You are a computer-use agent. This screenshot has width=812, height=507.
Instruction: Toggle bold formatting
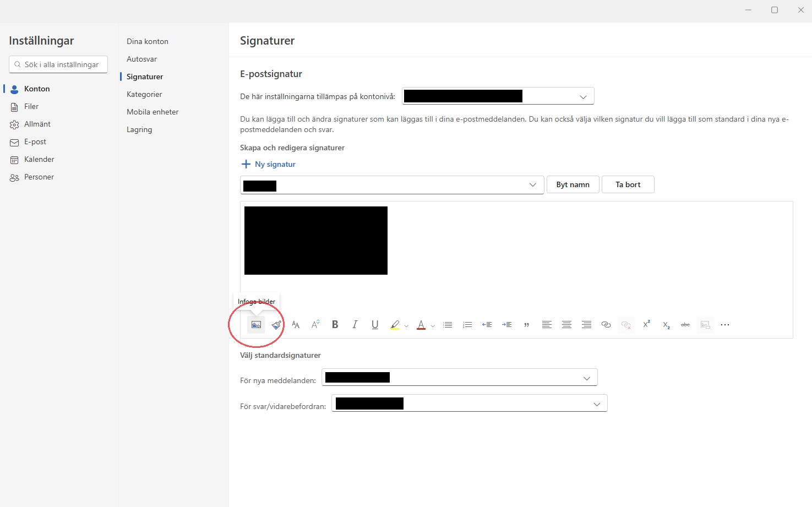point(335,325)
